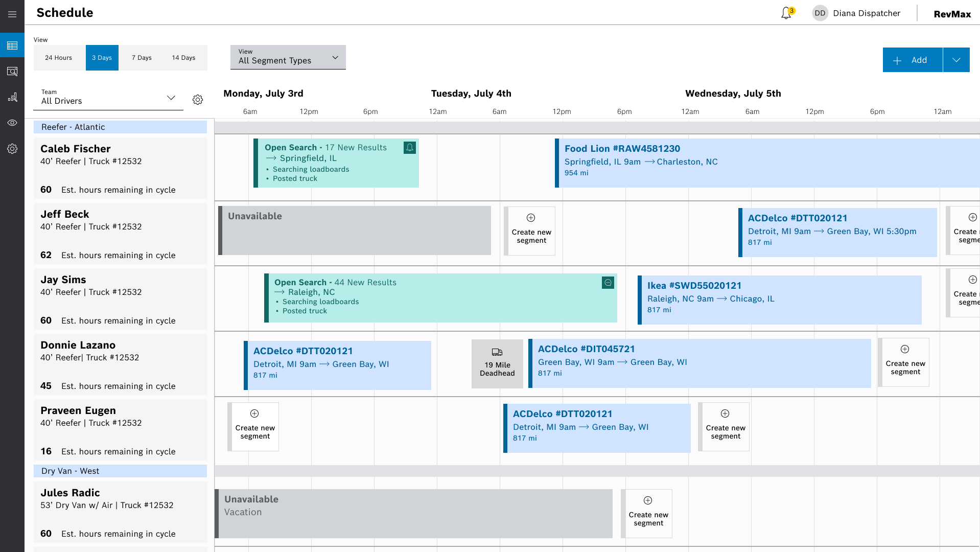Open the notifications bell
980x552 pixels.
[x=786, y=14]
